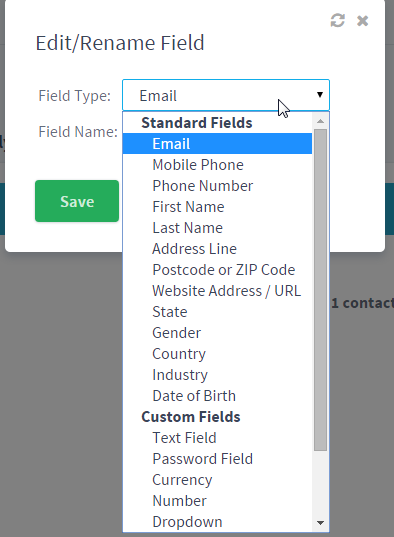The height and width of the screenshot is (537, 394).
Task: Collapse the Field Type dropdown arrow
Action: click(320, 95)
